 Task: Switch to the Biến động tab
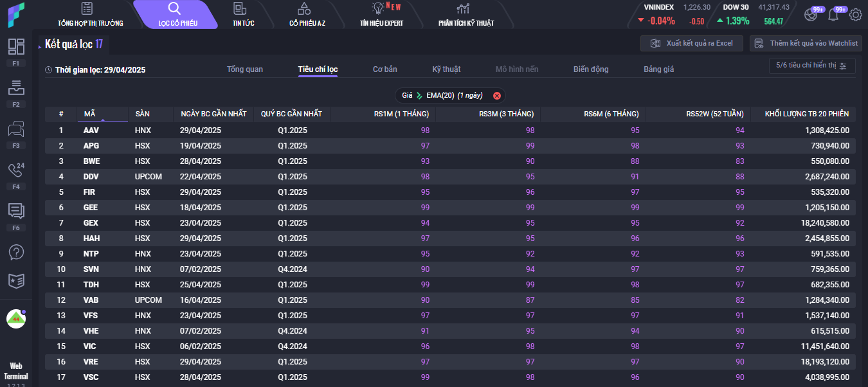tap(590, 69)
